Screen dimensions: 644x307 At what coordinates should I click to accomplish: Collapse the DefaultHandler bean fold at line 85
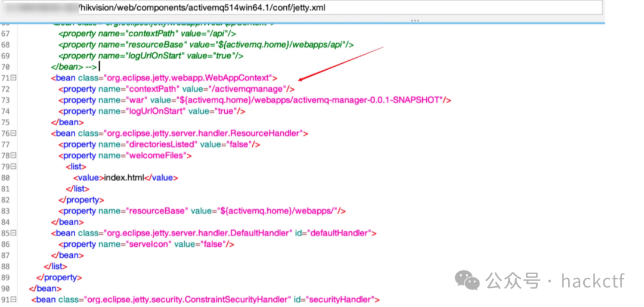(13, 233)
